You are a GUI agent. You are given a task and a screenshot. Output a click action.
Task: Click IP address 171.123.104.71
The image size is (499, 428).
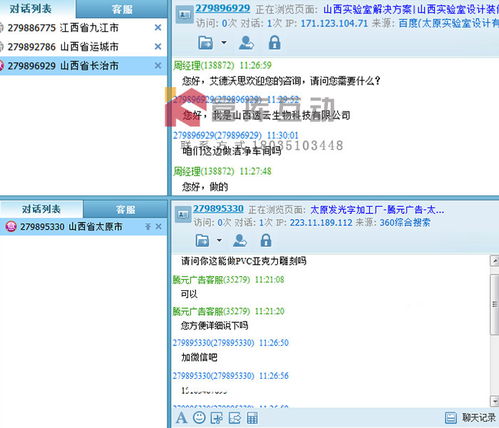tap(334, 23)
